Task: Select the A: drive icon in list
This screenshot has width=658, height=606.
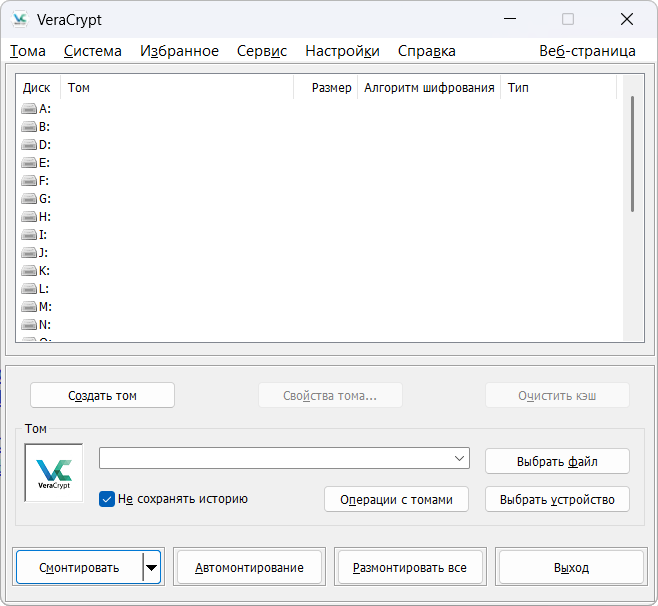Action: 29,109
